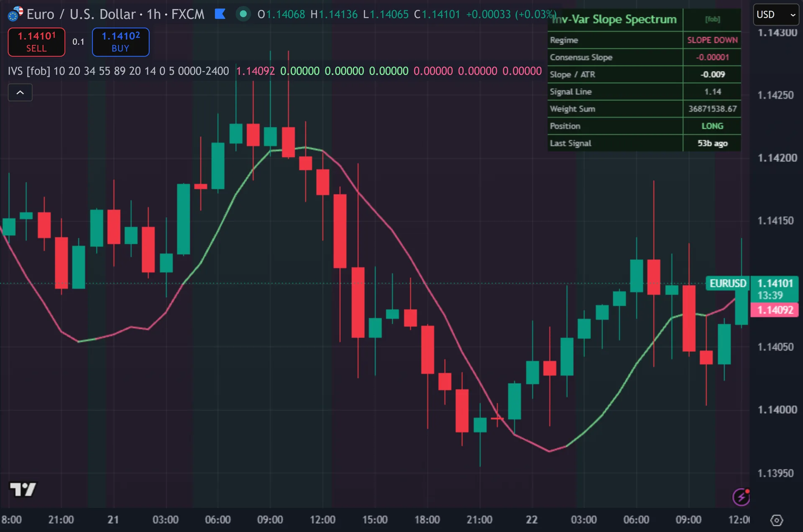Click the green market status dot
This screenshot has width=803, height=532.
click(243, 14)
